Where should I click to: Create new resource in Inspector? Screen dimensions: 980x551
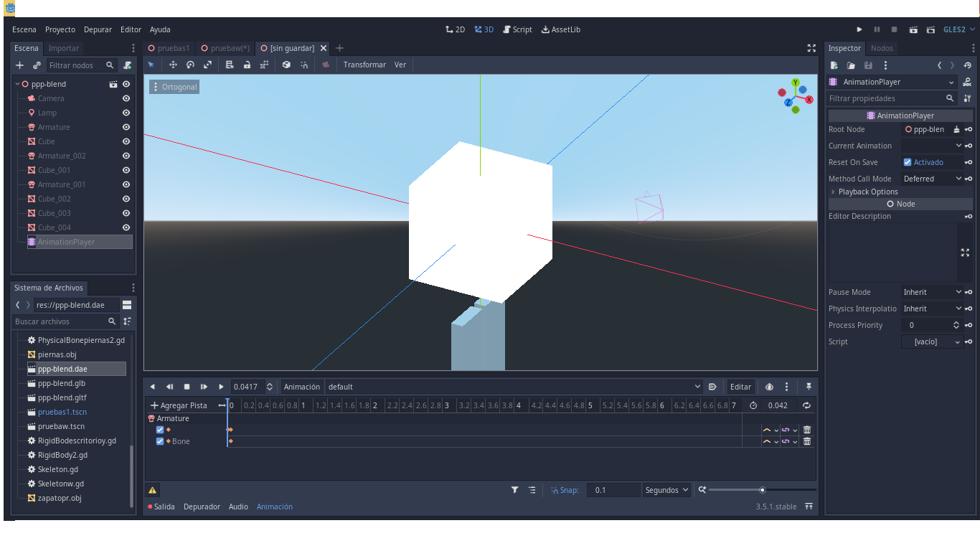(x=834, y=65)
